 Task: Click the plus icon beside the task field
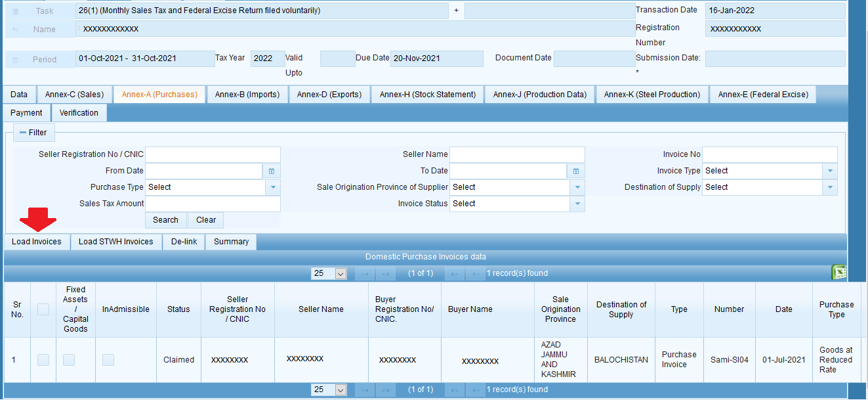pyautogui.click(x=456, y=11)
